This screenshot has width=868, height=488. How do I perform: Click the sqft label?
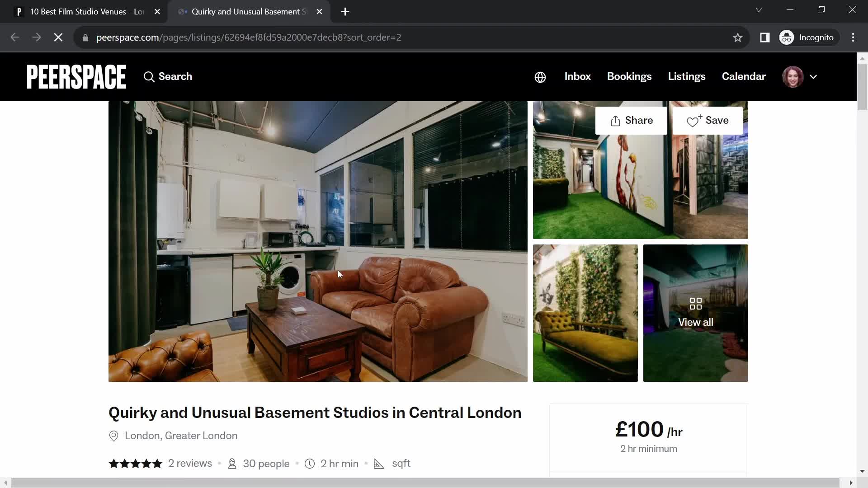click(401, 464)
